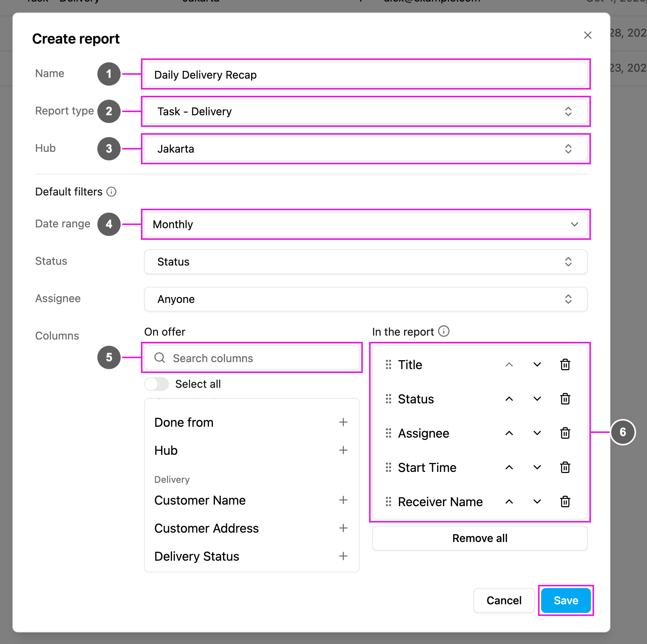Screen dimensions: 647x644
Task: Click the Start Time drag handle
Action: pyautogui.click(x=389, y=468)
